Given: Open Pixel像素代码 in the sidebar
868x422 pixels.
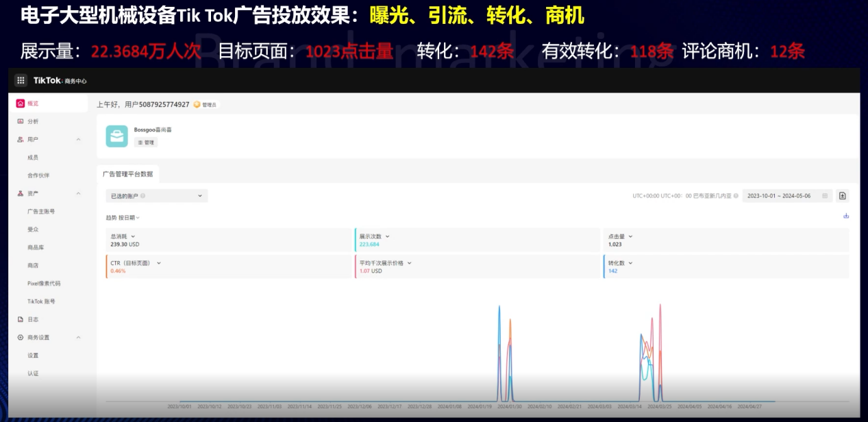Looking at the screenshot, I should click(x=44, y=284).
